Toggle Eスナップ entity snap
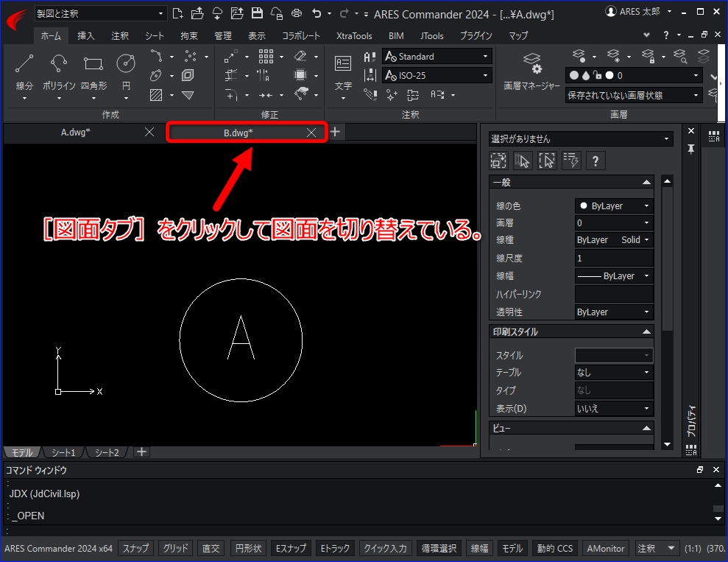This screenshot has width=728, height=562. (x=291, y=549)
